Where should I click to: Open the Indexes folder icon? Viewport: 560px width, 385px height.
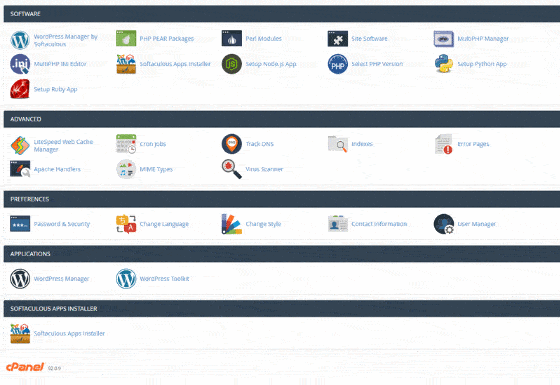tap(338, 144)
